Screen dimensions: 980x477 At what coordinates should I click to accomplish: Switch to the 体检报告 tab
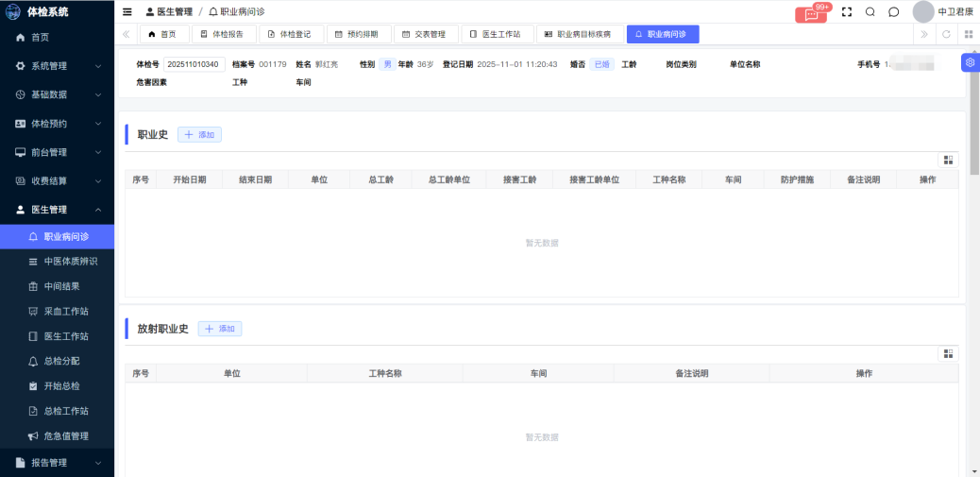tap(222, 34)
